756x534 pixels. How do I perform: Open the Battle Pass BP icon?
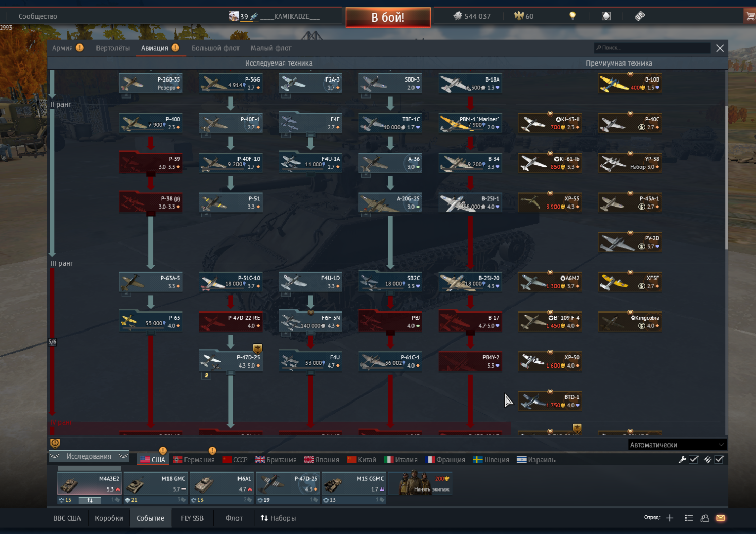(639, 16)
